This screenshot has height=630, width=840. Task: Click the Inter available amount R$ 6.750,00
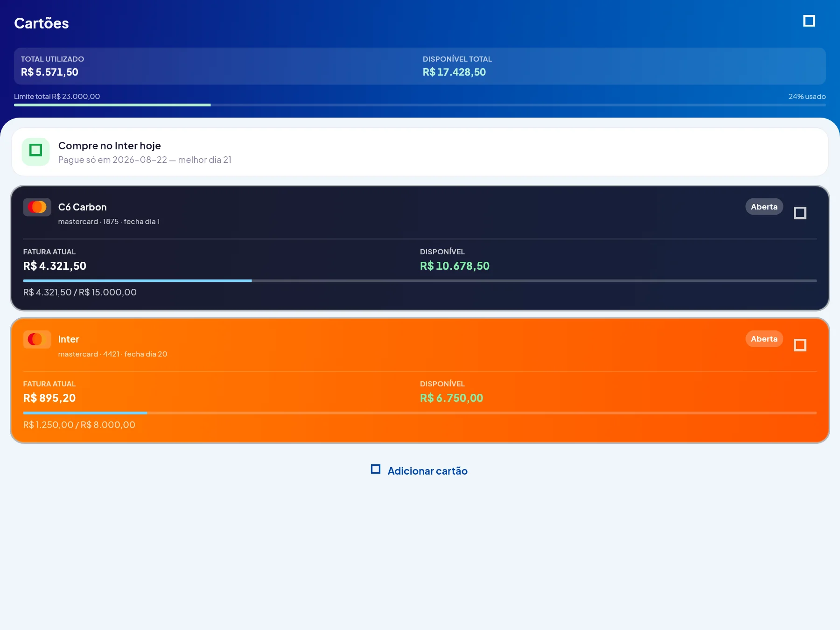coord(451,398)
